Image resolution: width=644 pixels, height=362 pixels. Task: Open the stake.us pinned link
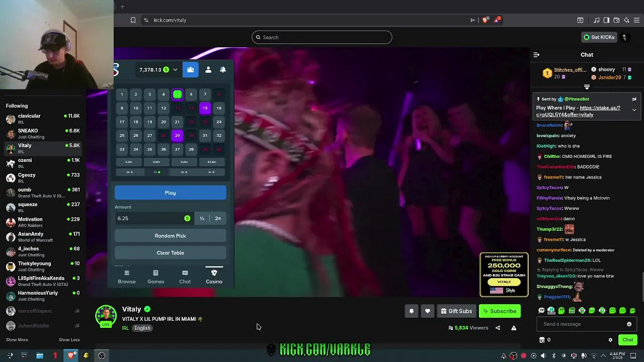578,111
